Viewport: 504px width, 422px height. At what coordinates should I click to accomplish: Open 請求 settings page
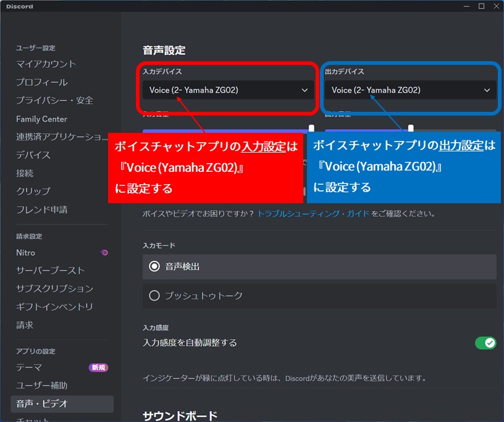click(25, 325)
